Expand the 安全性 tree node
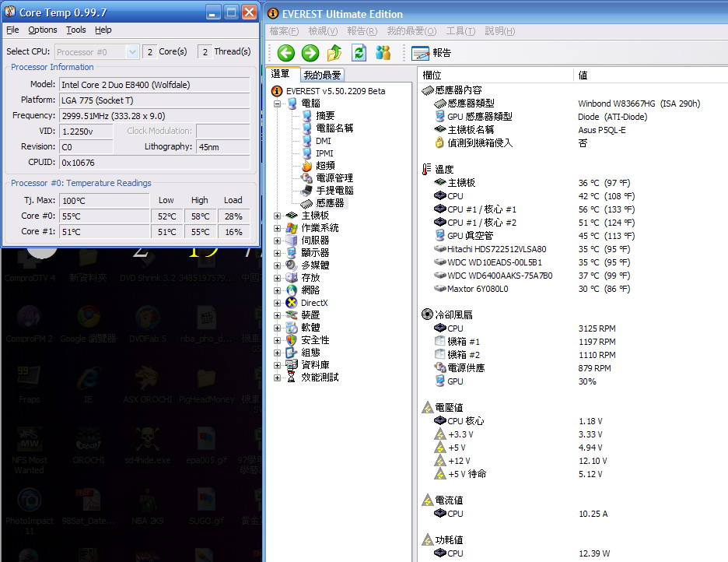The width and height of the screenshot is (728, 562). click(277, 340)
